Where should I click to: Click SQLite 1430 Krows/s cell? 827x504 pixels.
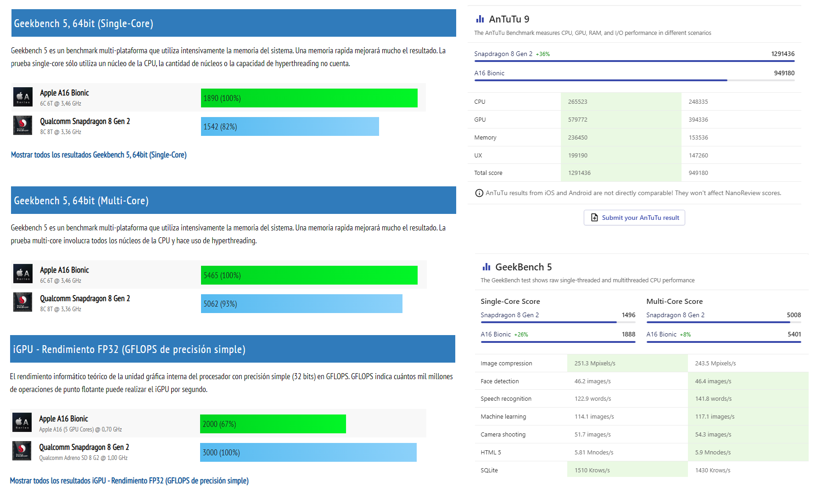[x=748, y=470]
